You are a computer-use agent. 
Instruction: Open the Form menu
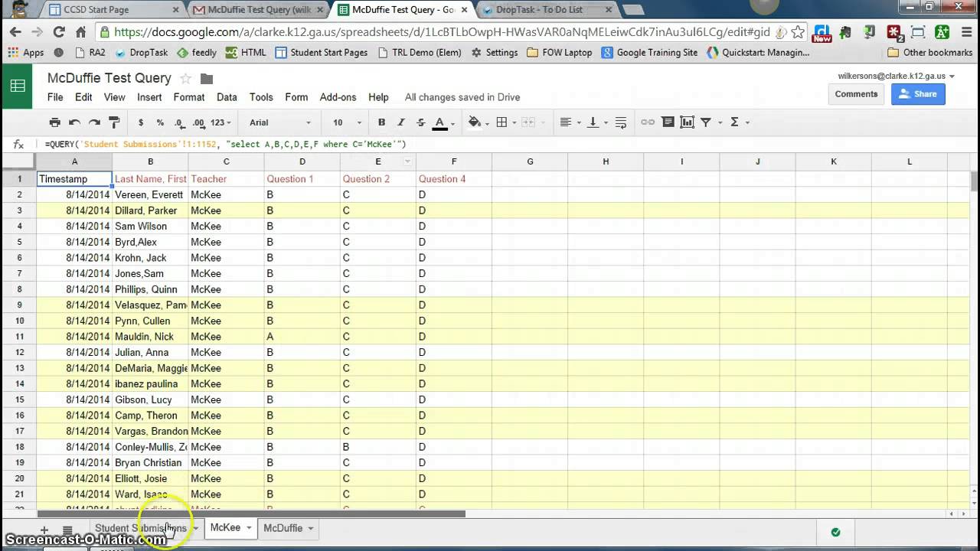(x=296, y=97)
